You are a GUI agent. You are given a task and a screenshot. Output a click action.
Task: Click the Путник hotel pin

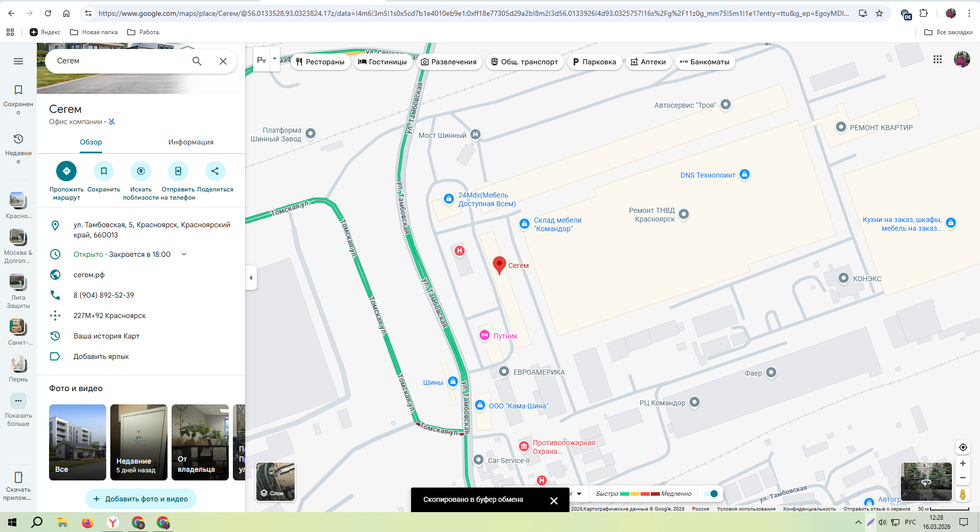point(485,335)
